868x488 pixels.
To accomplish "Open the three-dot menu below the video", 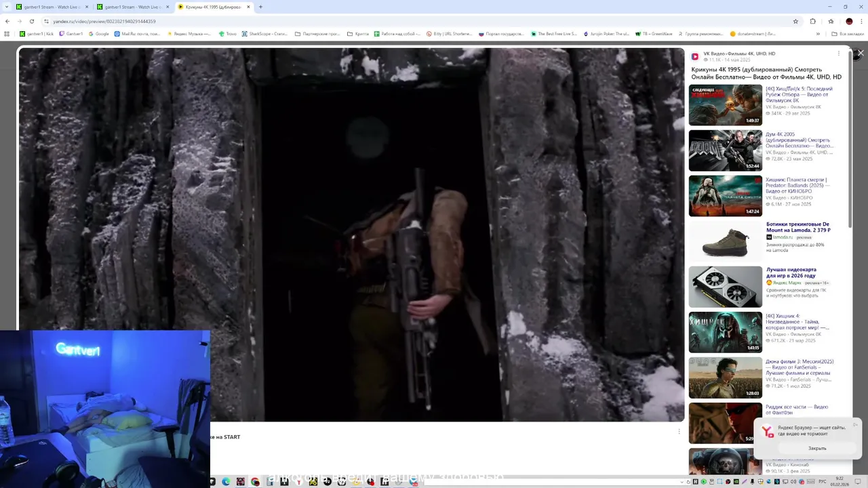I will click(679, 431).
